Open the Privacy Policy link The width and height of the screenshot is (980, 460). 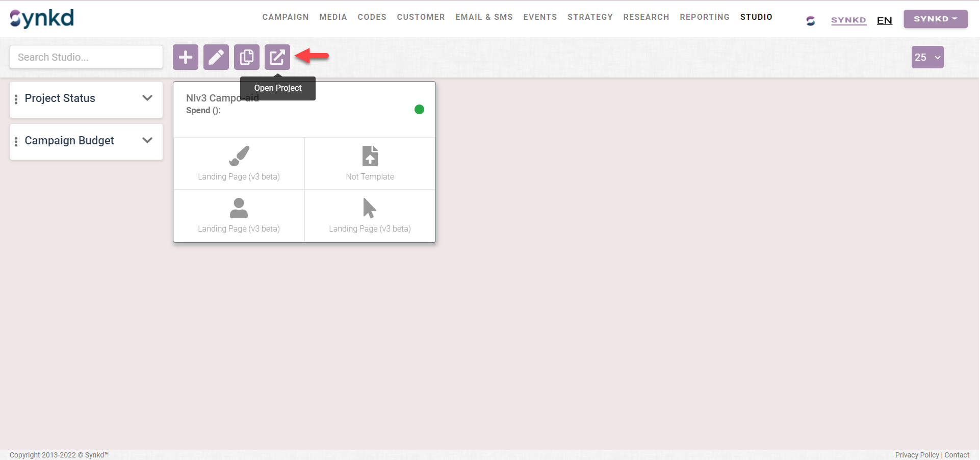[x=916, y=455]
